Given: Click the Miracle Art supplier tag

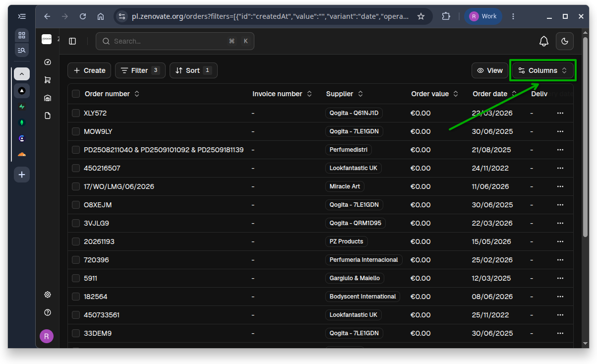Looking at the screenshot, I should coord(345,186).
